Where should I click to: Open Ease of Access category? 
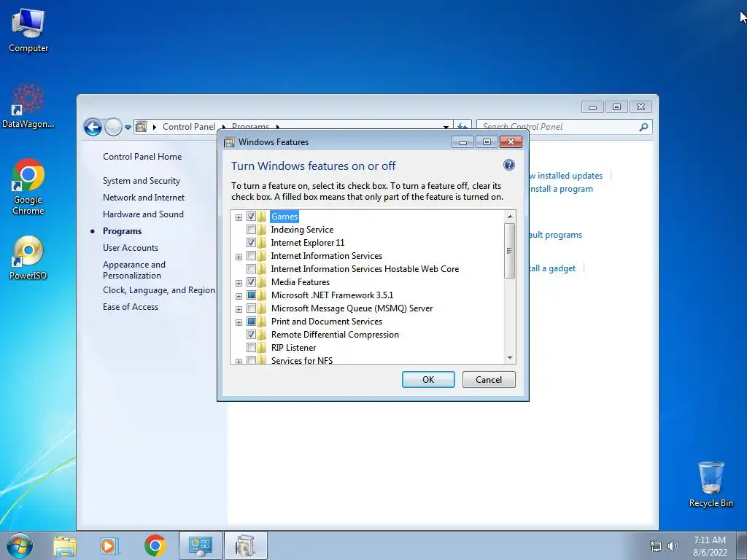[x=131, y=307]
